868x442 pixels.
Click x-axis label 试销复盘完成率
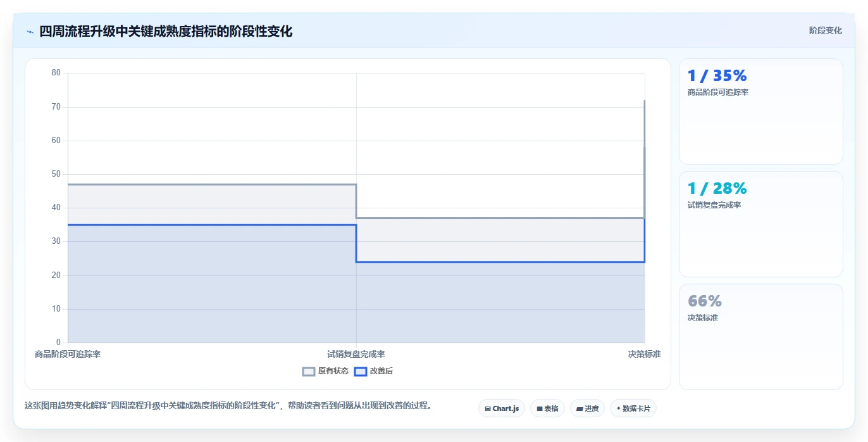(x=356, y=354)
